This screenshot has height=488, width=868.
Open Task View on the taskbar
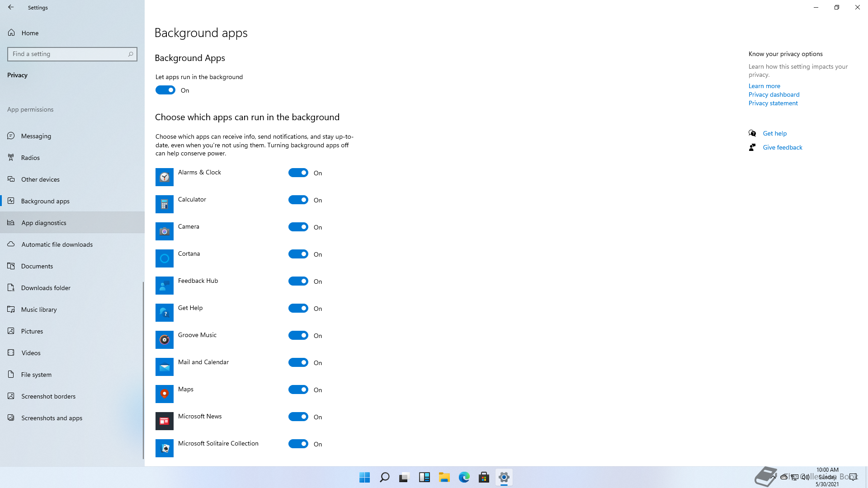[404, 477]
